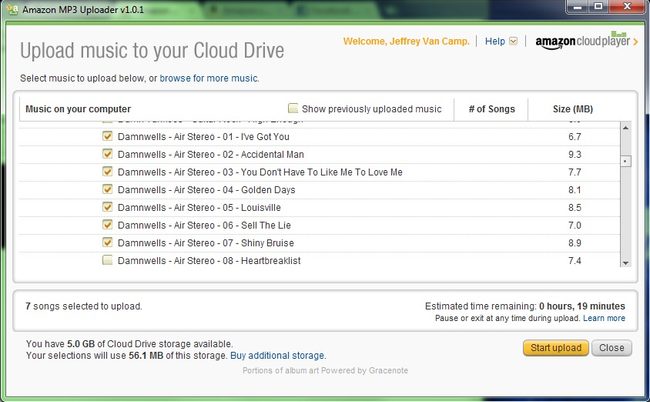Click the 56.1 MB storage usage text
Screen dimensions: 650x402
pyautogui.click(x=146, y=356)
